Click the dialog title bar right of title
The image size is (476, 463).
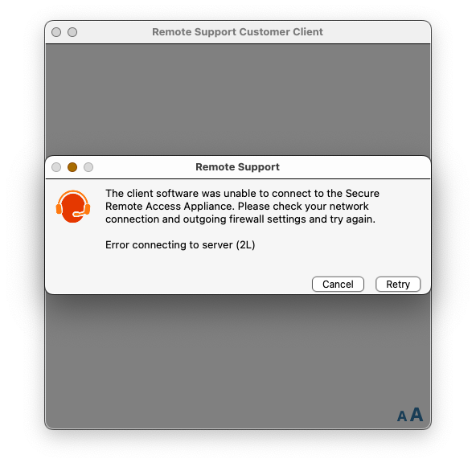point(354,167)
